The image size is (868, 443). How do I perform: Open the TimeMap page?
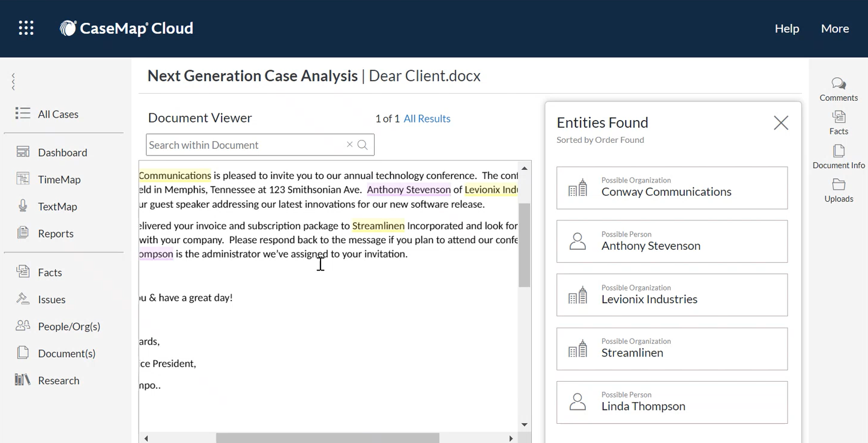tap(59, 179)
